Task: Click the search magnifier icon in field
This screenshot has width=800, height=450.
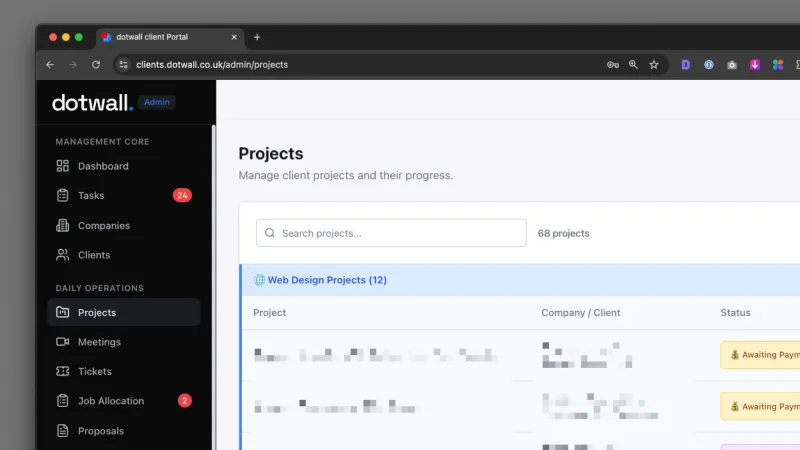Action: pos(270,233)
